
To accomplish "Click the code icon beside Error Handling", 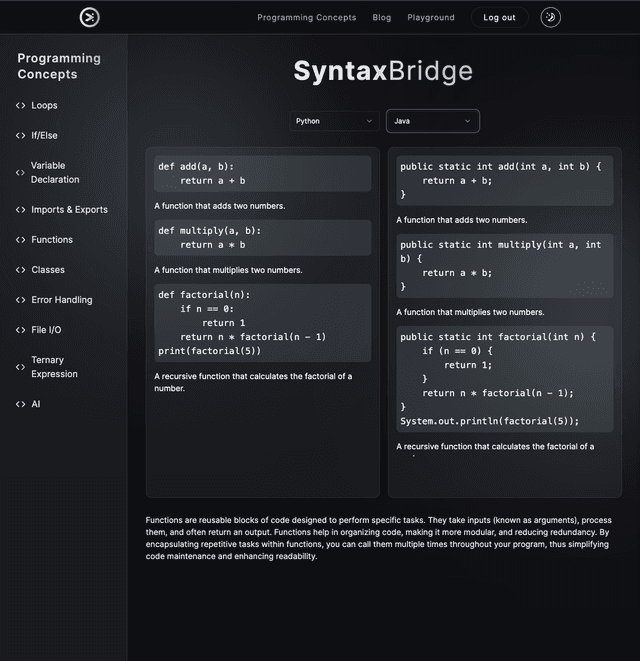I will [x=21, y=300].
